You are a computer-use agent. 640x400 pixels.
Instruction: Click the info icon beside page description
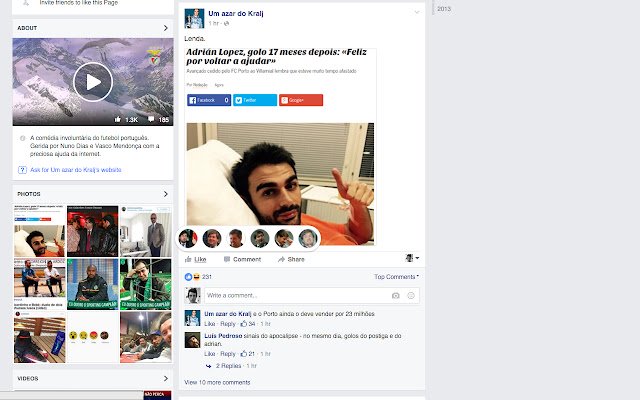click(22, 138)
